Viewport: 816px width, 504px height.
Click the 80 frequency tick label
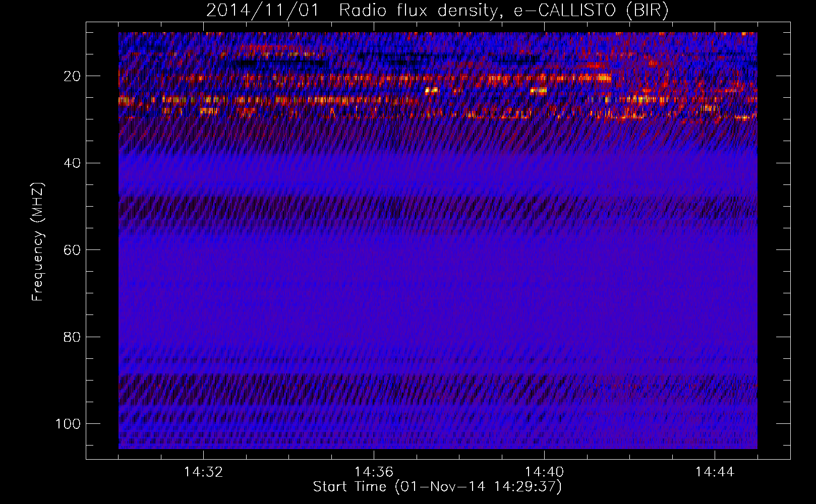(x=72, y=337)
